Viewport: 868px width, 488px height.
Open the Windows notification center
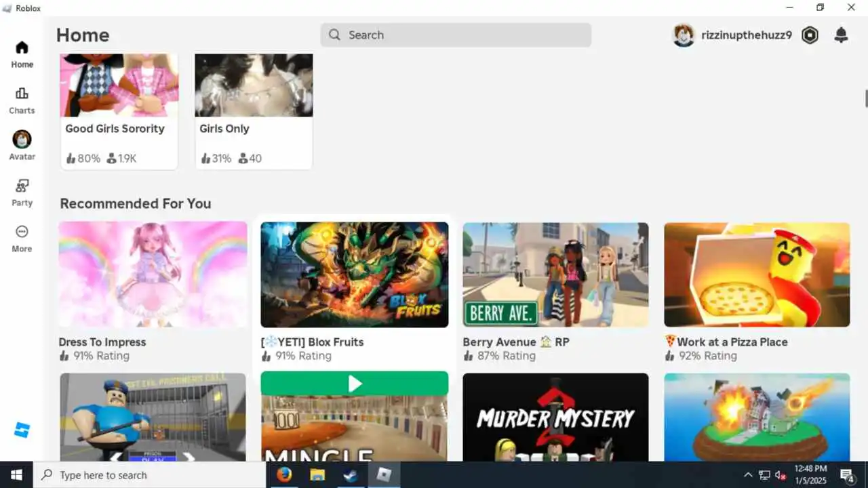point(847,474)
